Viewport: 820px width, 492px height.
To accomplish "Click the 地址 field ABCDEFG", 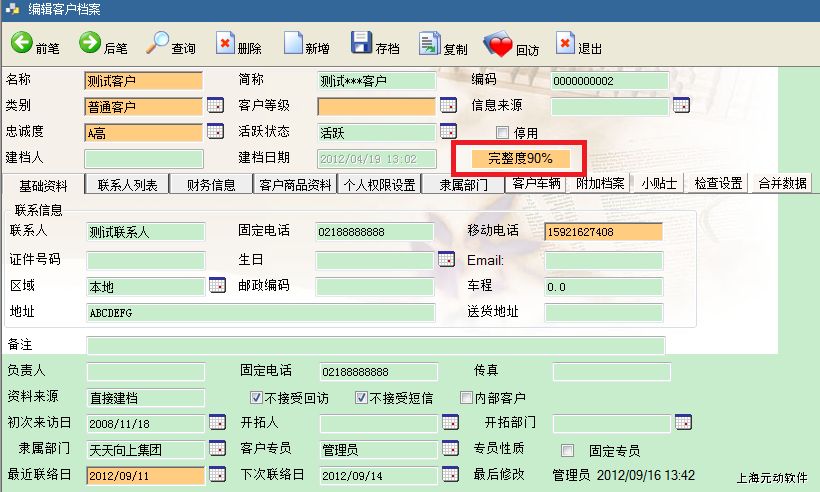I will pyautogui.click(x=260, y=313).
